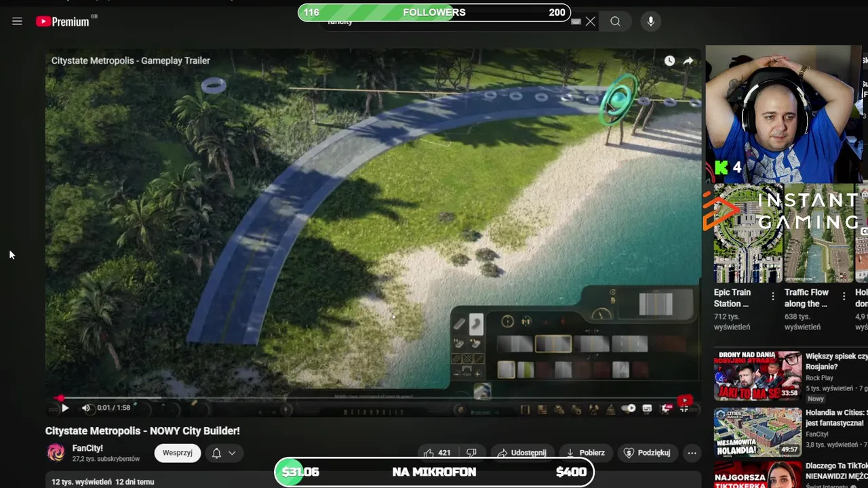Click the share arrow on the video
The width and height of the screenshot is (868, 488).
[688, 60]
